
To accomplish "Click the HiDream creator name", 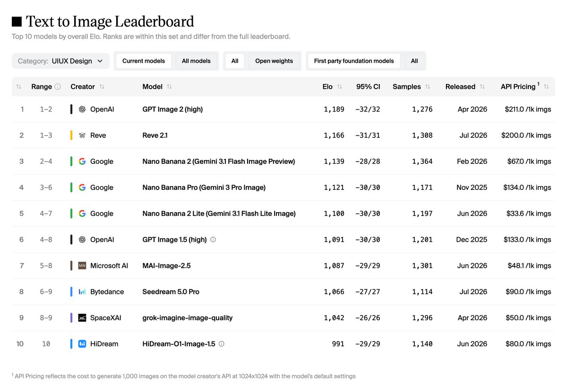I will pos(104,344).
